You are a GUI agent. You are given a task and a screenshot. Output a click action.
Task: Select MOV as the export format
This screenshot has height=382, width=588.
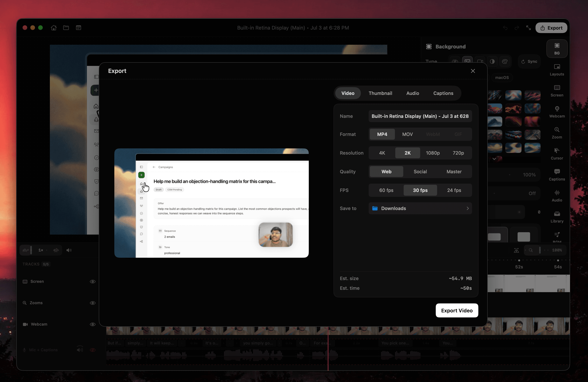tap(407, 134)
